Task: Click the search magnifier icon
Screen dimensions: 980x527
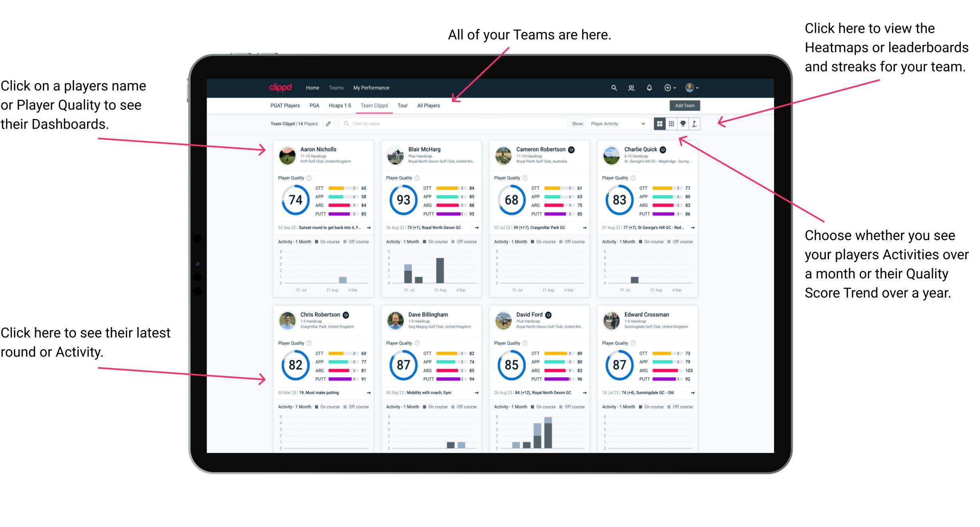Action: [x=612, y=87]
